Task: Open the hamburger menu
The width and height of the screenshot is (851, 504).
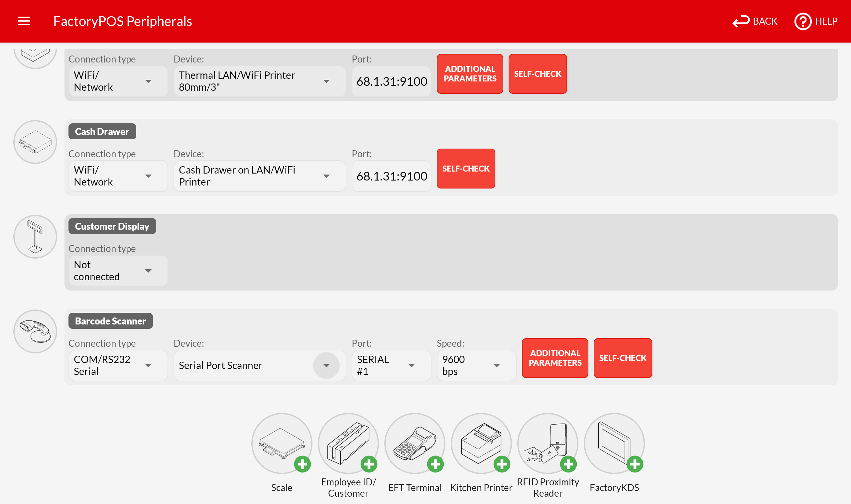Action: point(24,21)
